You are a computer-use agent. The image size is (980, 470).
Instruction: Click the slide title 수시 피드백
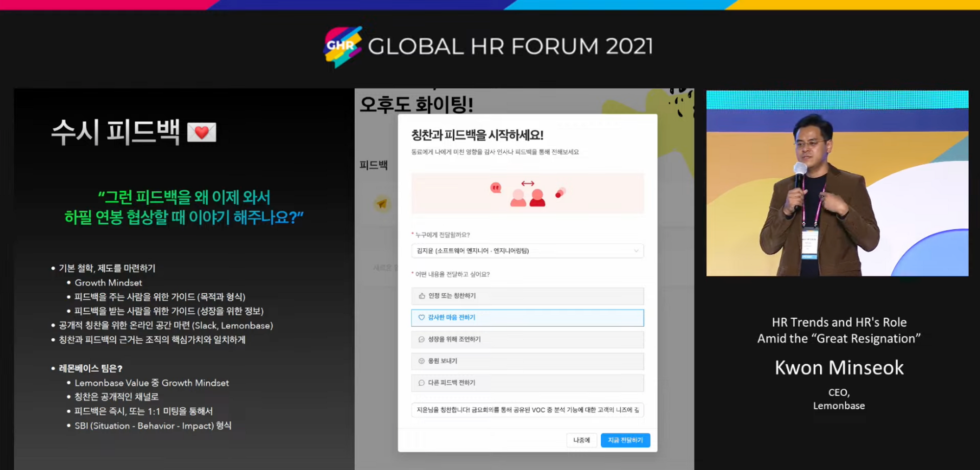point(116,132)
